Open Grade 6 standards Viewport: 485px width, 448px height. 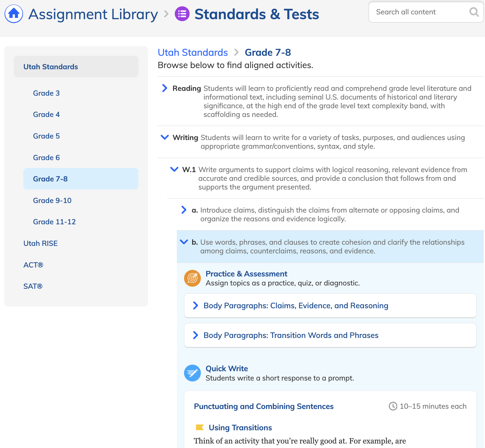pos(46,158)
